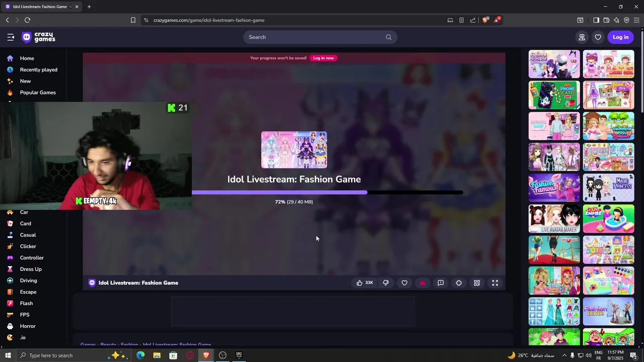
Task: Open Microsoft Edge from taskbar
Action: tap(140, 355)
